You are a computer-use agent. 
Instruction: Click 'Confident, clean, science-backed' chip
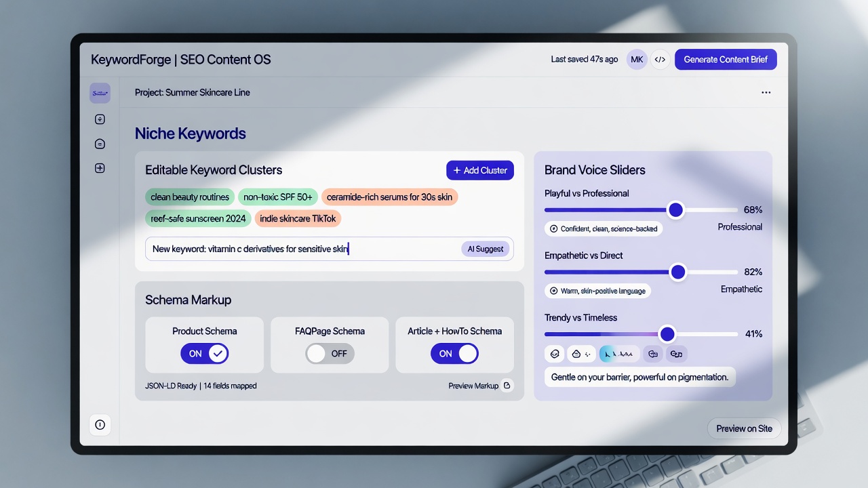click(604, 228)
